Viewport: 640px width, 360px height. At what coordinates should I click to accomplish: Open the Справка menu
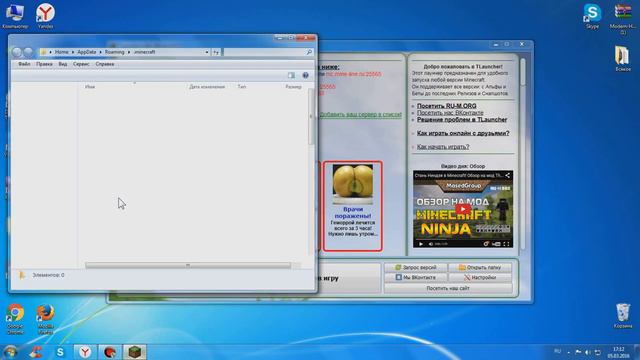coord(104,64)
